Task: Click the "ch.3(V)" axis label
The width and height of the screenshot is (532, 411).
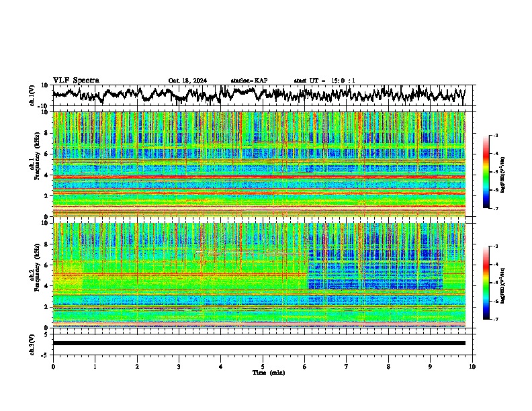Action: [x=32, y=345]
